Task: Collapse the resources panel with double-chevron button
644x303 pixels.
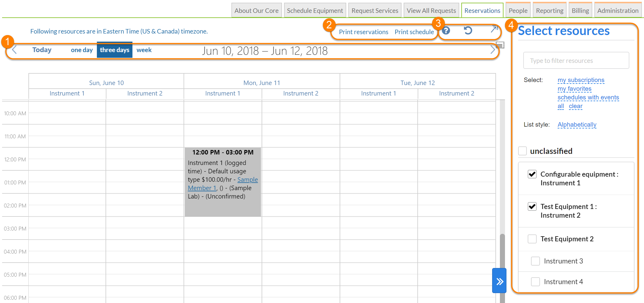Action: pos(499,281)
